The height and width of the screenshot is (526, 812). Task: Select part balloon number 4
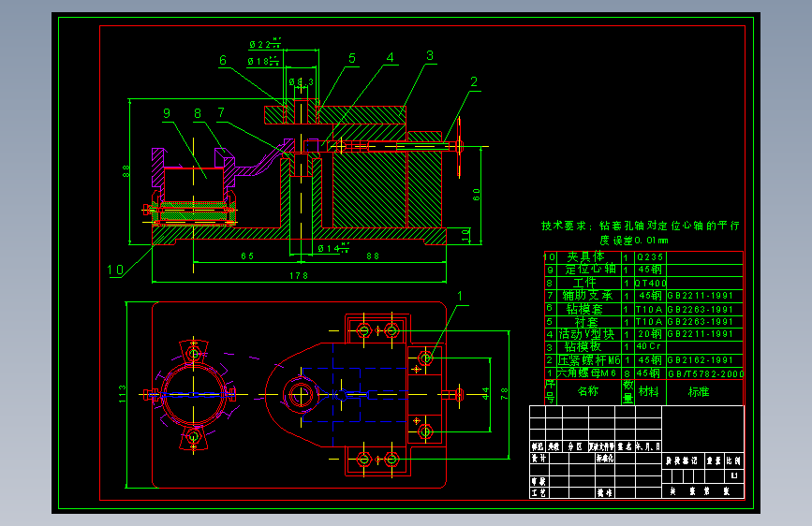click(x=391, y=57)
